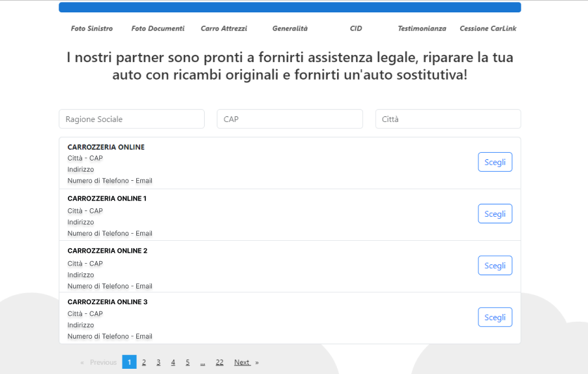Select CARROZZERIA ONLINE 2 via Scegli
The image size is (588, 374).
(x=495, y=266)
